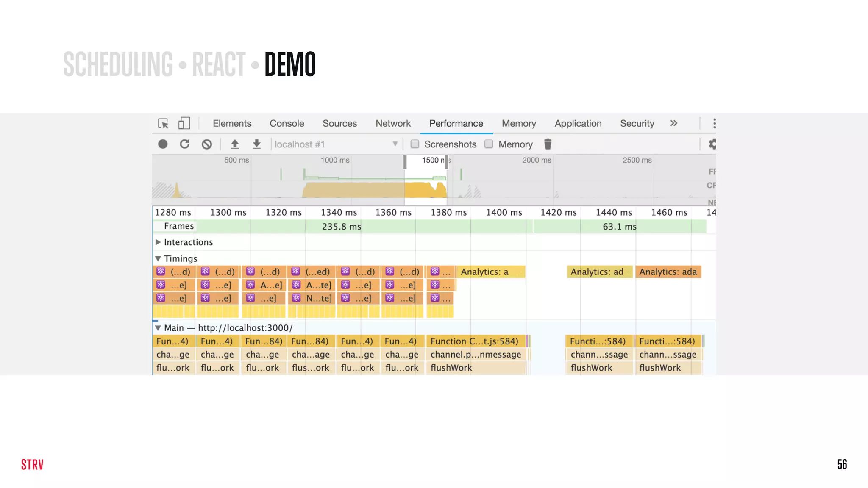Switch to the Console tab
This screenshot has height=488, width=868.
(287, 123)
